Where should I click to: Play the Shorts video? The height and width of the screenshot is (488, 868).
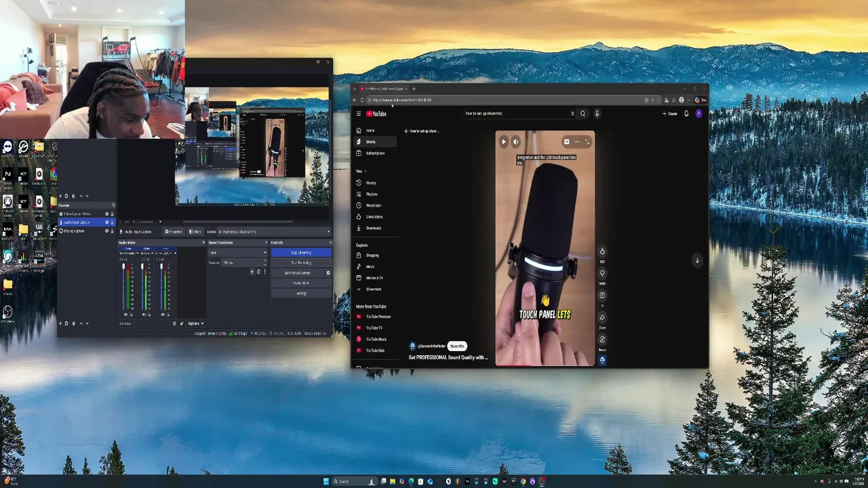coord(504,142)
